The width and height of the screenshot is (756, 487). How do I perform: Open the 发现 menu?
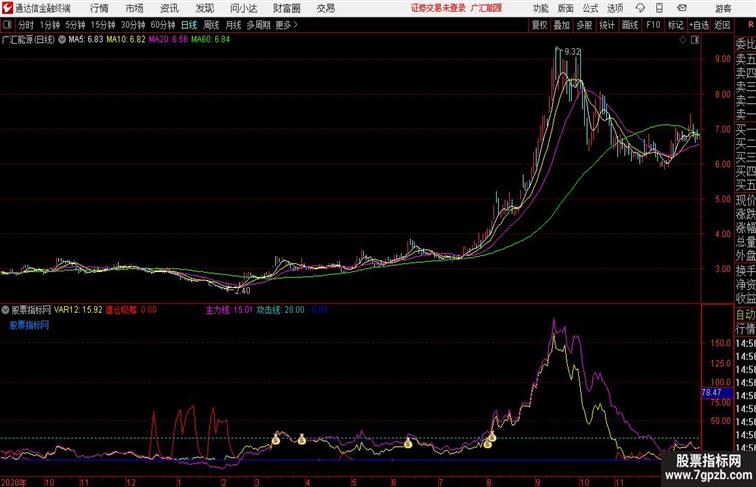(204, 8)
